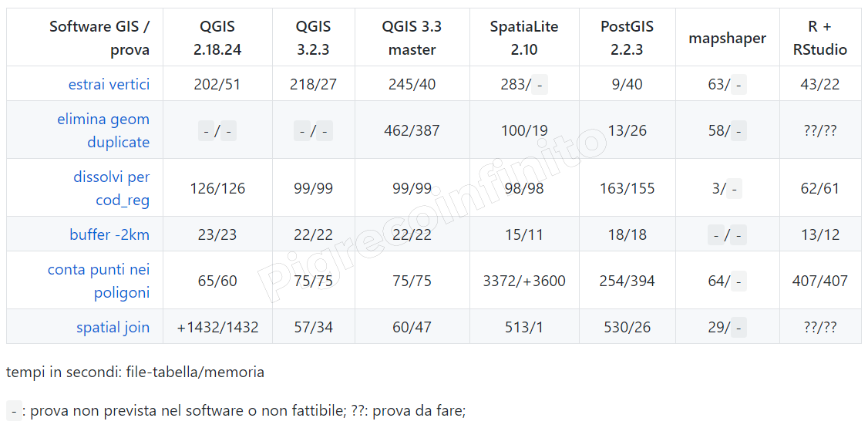The image size is (868, 428).
Task: Click the 'R + RStudio' column header
Action: (820, 38)
